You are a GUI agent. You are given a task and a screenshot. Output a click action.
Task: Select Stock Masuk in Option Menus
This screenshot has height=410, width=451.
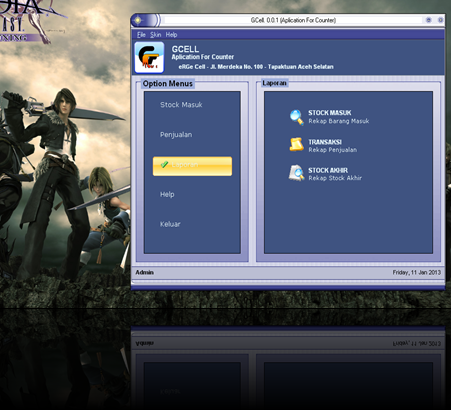tap(181, 105)
